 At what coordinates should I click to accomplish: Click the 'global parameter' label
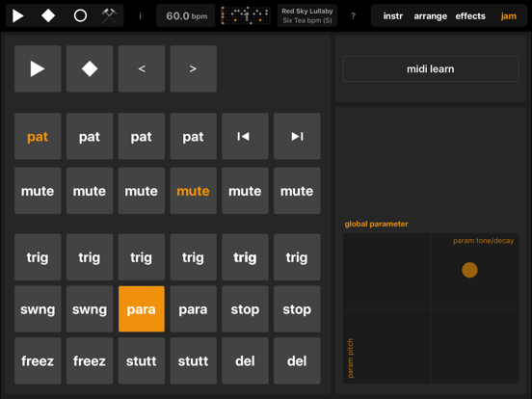(x=376, y=224)
